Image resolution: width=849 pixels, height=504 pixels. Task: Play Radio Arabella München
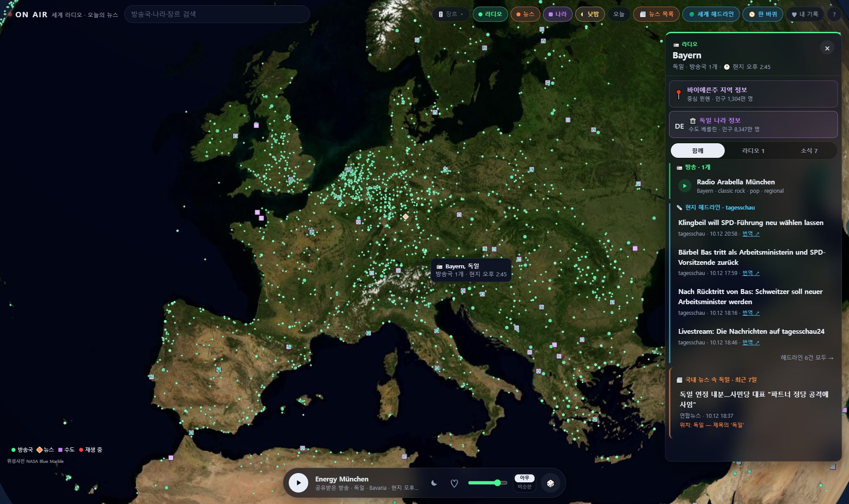coord(685,186)
